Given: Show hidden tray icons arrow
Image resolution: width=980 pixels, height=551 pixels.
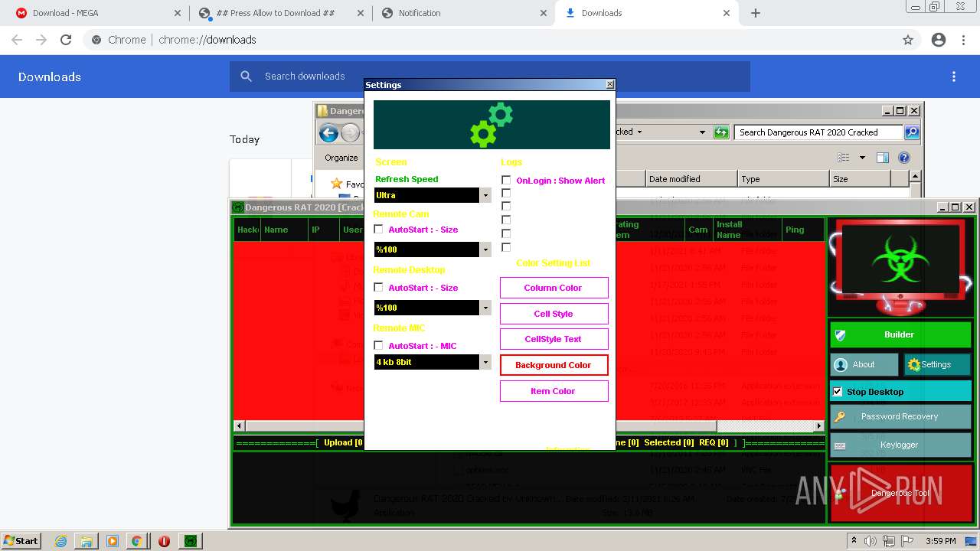Looking at the screenshot, I should click(x=855, y=541).
